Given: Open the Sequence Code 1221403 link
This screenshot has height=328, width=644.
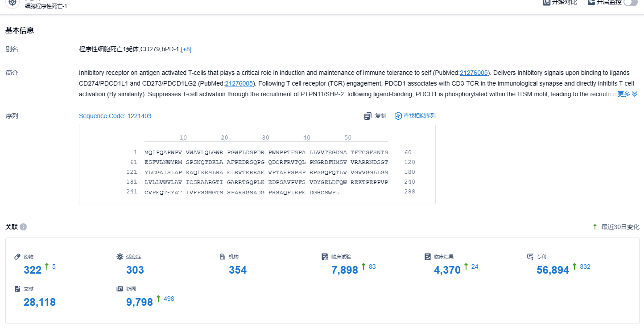Looking at the screenshot, I should pyautogui.click(x=115, y=116).
